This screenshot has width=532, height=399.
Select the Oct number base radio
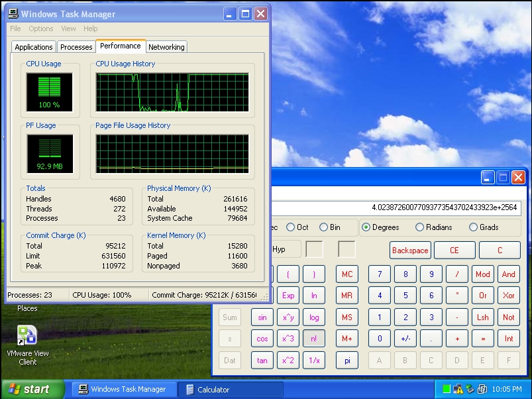click(297, 227)
